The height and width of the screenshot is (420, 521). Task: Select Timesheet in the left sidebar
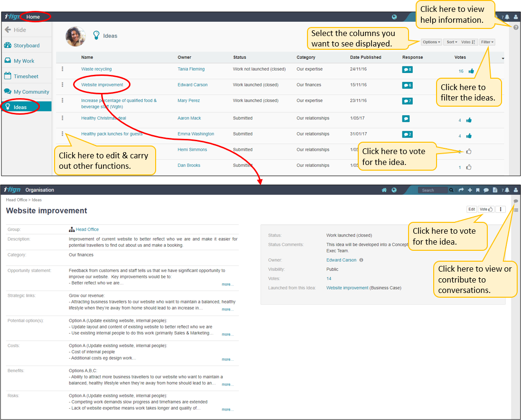(26, 76)
